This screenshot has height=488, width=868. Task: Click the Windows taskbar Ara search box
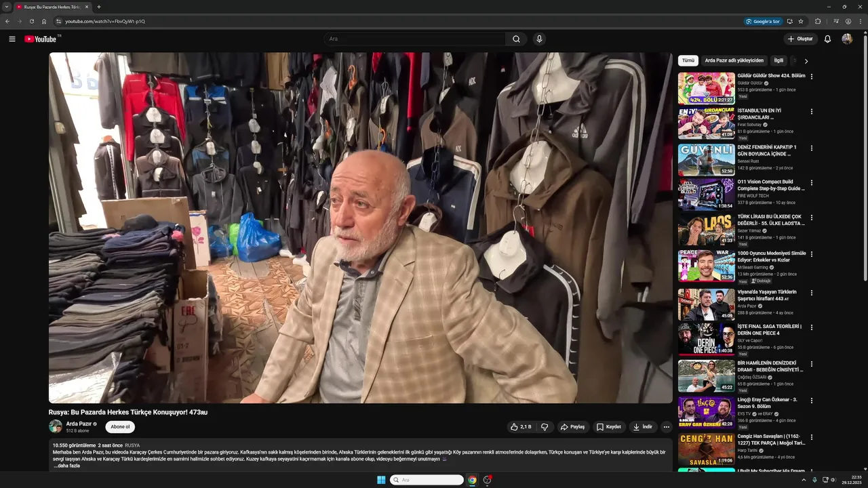pos(427,480)
